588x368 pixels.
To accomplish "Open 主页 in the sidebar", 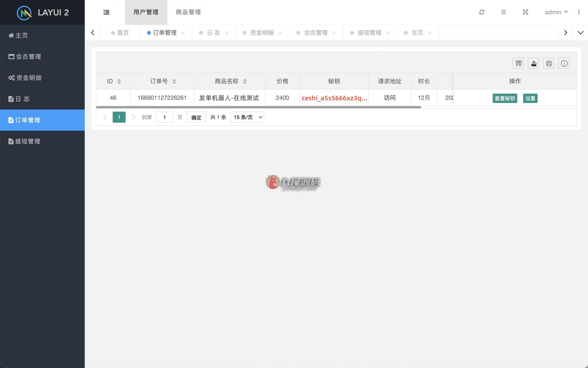I will pos(42,35).
